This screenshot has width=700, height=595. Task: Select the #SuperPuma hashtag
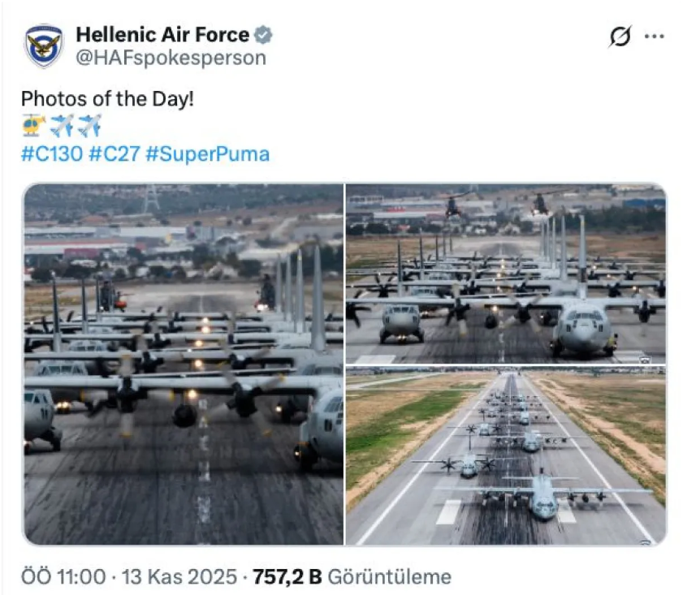pyautogui.click(x=207, y=153)
